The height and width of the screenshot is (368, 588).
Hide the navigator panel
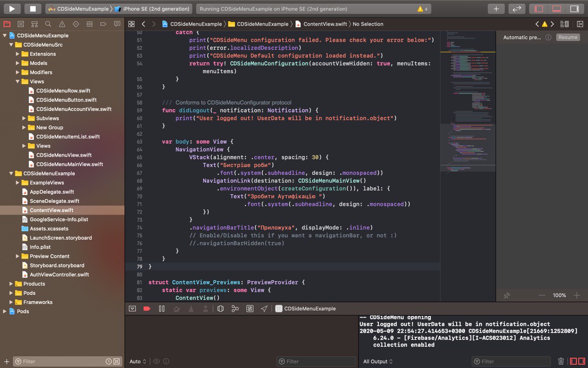pyautogui.click(x=539, y=9)
